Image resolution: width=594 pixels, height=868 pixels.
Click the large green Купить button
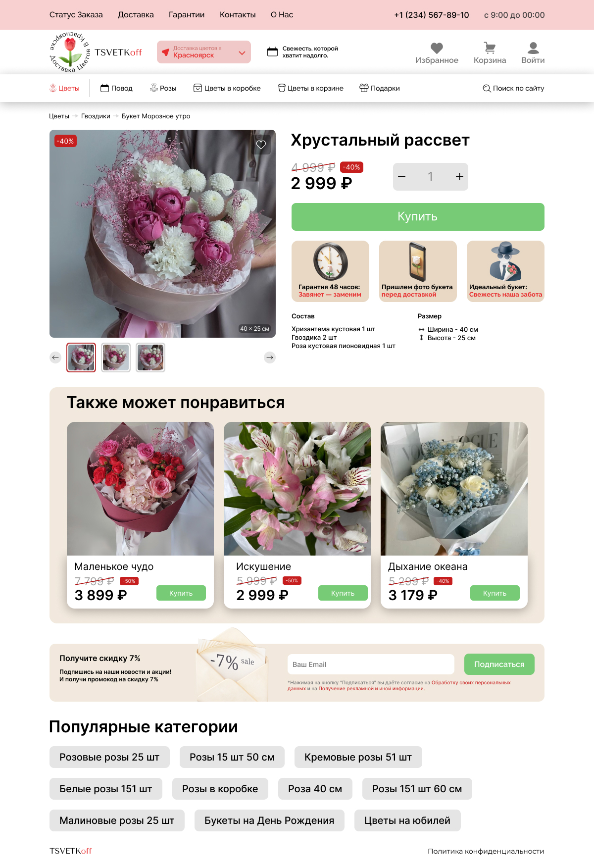(418, 217)
